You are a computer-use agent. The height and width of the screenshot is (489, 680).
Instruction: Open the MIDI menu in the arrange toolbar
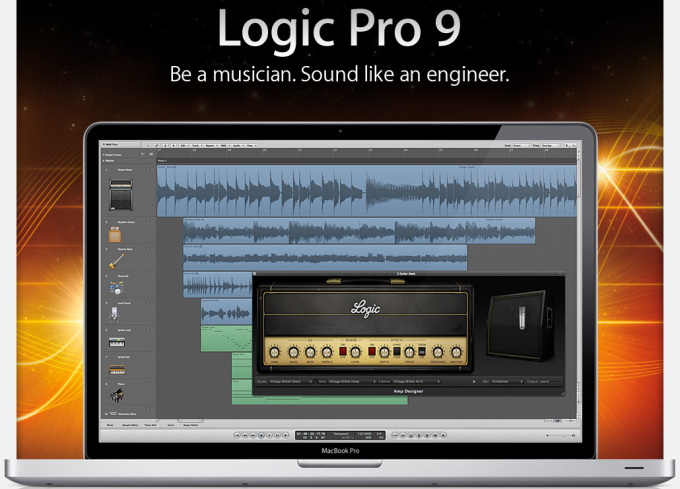[225, 146]
